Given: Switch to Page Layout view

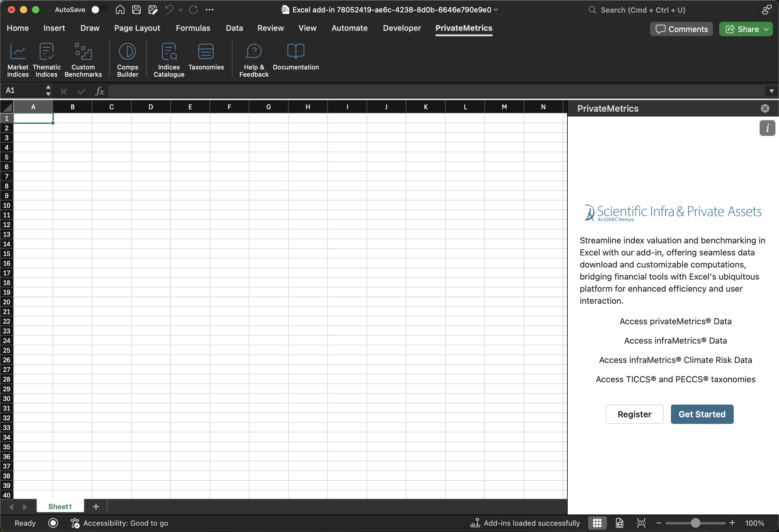Looking at the screenshot, I should (619, 523).
